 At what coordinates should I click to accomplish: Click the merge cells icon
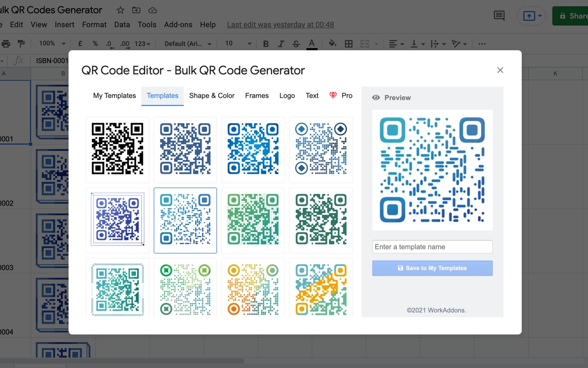coord(365,44)
